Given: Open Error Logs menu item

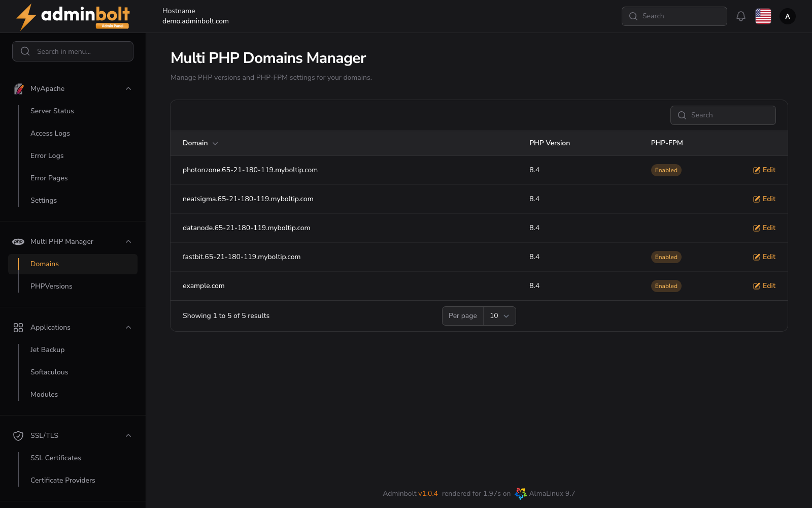Looking at the screenshot, I should [x=47, y=155].
